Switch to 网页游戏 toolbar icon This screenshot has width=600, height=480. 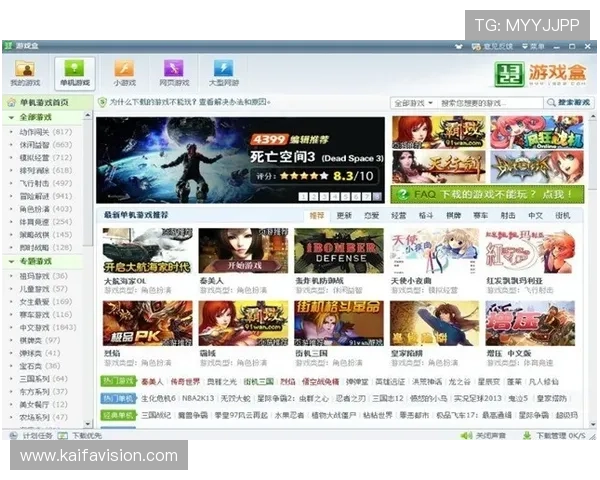point(174,73)
